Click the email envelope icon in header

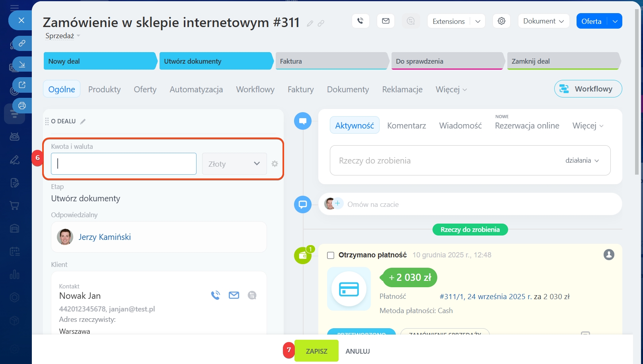pos(386,21)
